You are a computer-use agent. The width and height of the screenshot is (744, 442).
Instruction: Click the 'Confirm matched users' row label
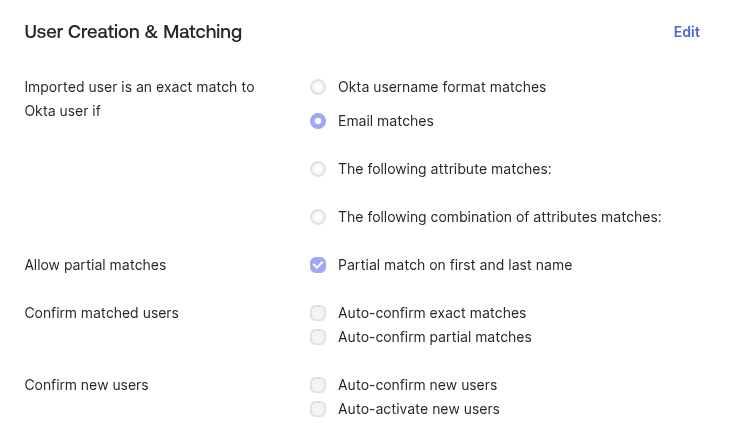pyautogui.click(x=101, y=313)
